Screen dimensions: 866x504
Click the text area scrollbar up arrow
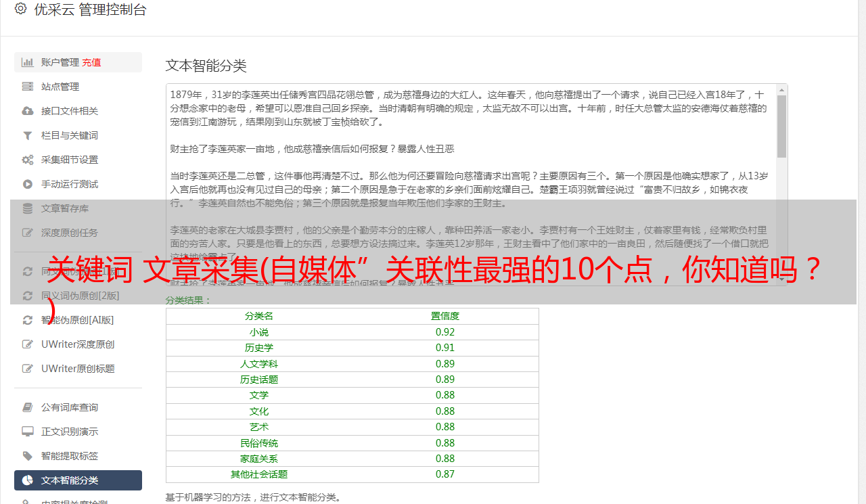pos(781,89)
